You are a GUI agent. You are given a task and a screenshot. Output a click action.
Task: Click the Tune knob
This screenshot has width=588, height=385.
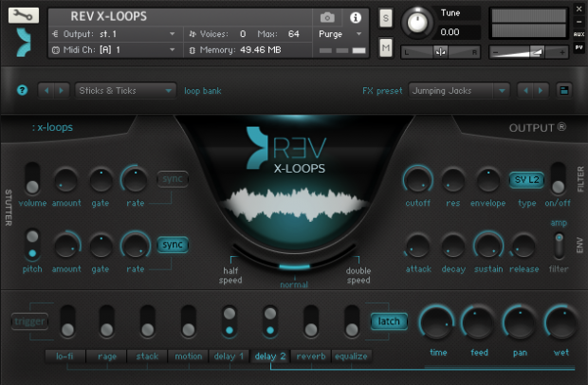(417, 22)
